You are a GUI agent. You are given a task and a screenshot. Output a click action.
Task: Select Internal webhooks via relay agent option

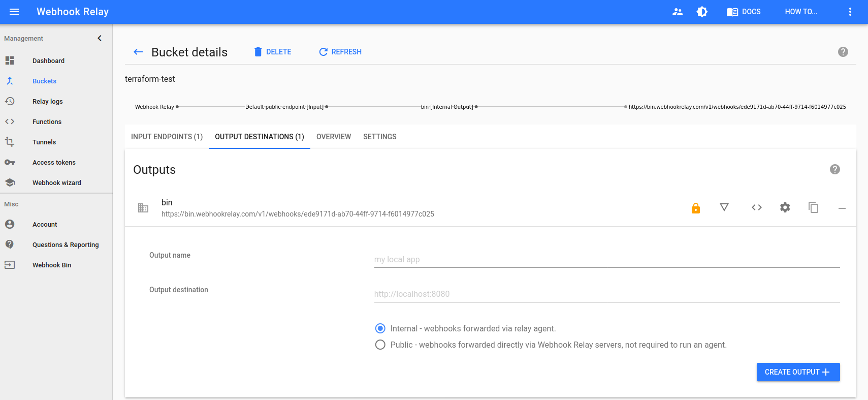380,328
